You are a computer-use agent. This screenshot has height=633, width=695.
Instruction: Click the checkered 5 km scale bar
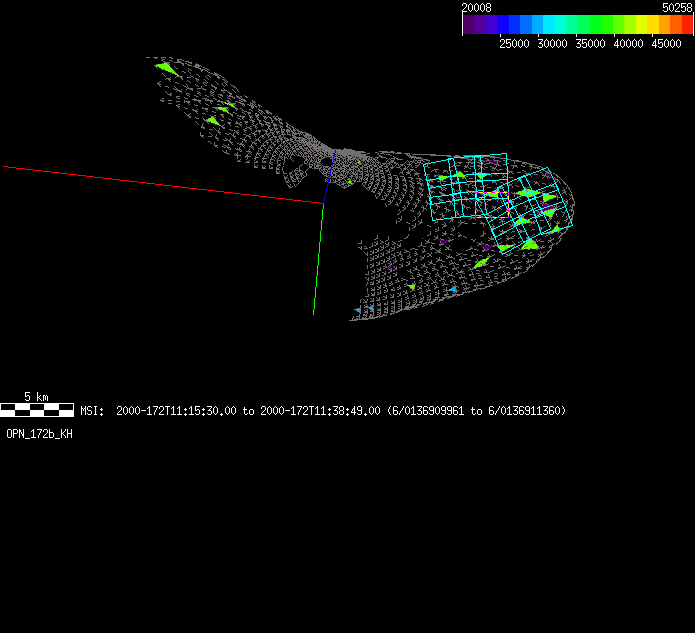37,410
